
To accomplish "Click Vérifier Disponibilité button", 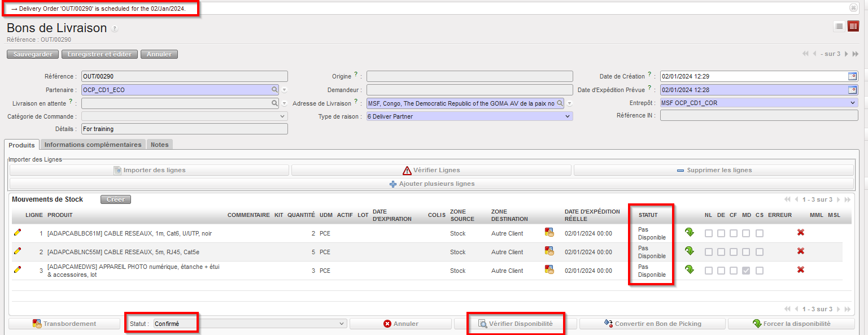I will pyautogui.click(x=515, y=324).
